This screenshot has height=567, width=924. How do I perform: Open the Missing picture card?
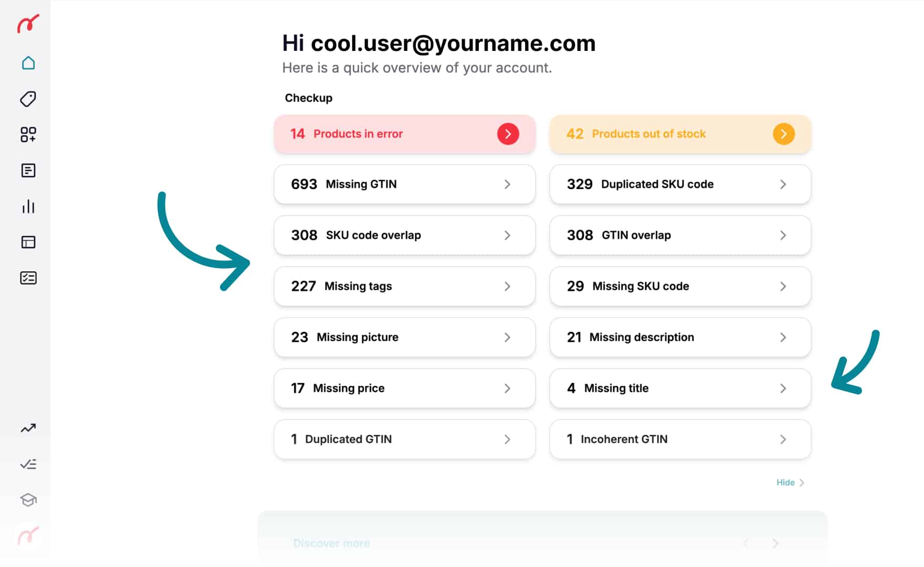tap(404, 337)
